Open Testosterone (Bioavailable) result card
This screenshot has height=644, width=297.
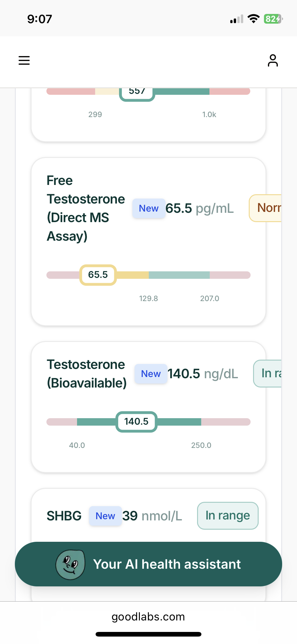(x=148, y=407)
